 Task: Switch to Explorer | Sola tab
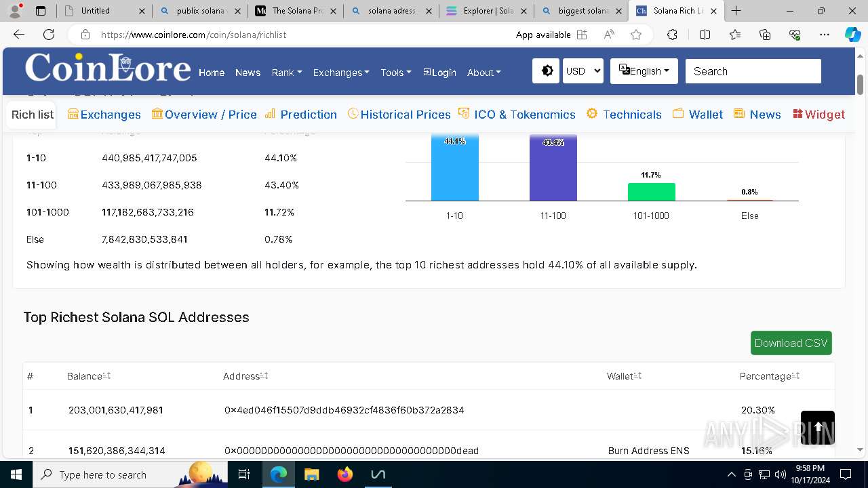[487, 11]
